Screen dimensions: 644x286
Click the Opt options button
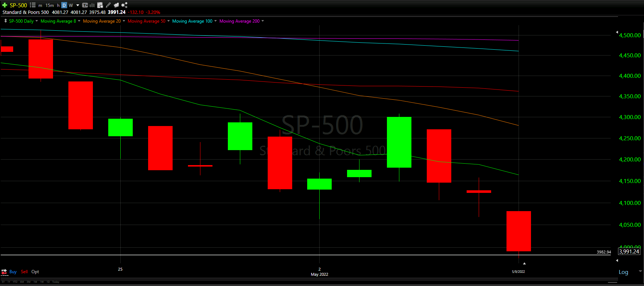35,272
